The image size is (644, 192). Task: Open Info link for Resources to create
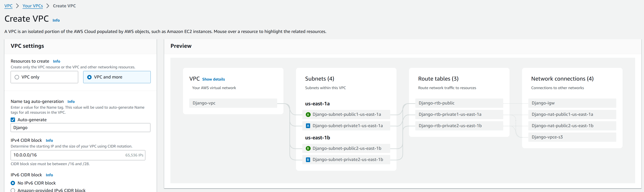(x=57, y=61)
